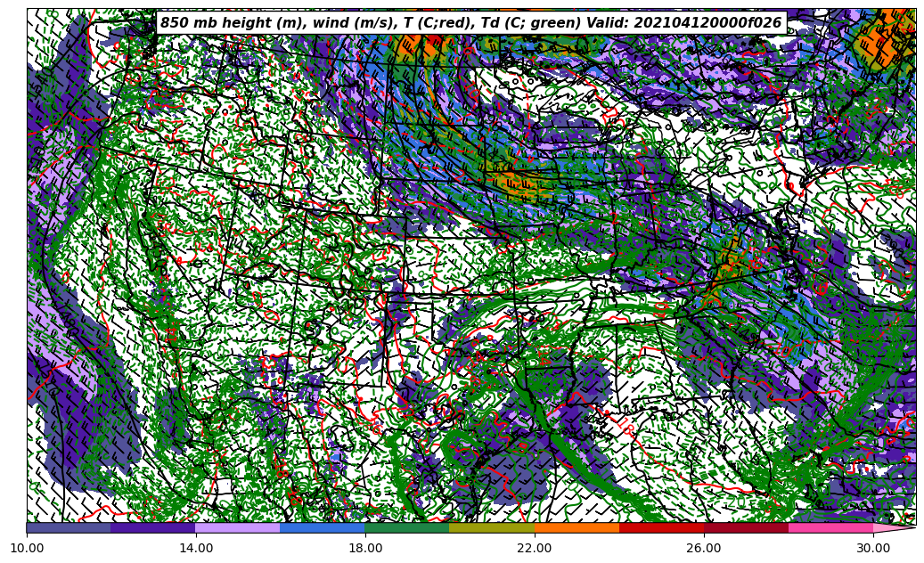Select the green 18–20 colorbar segment
The height and width of the screenshot is (563, 924).
click(407, 527)
